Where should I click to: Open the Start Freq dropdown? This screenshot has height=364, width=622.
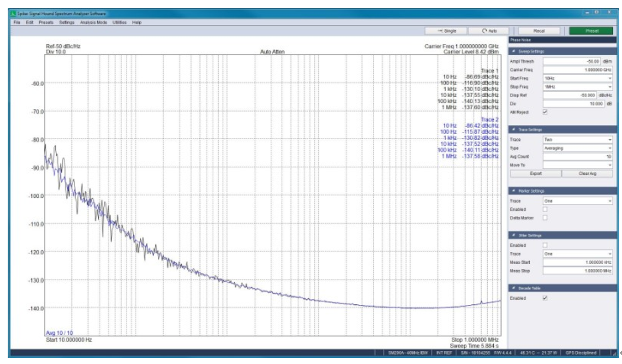click(577, 78)
